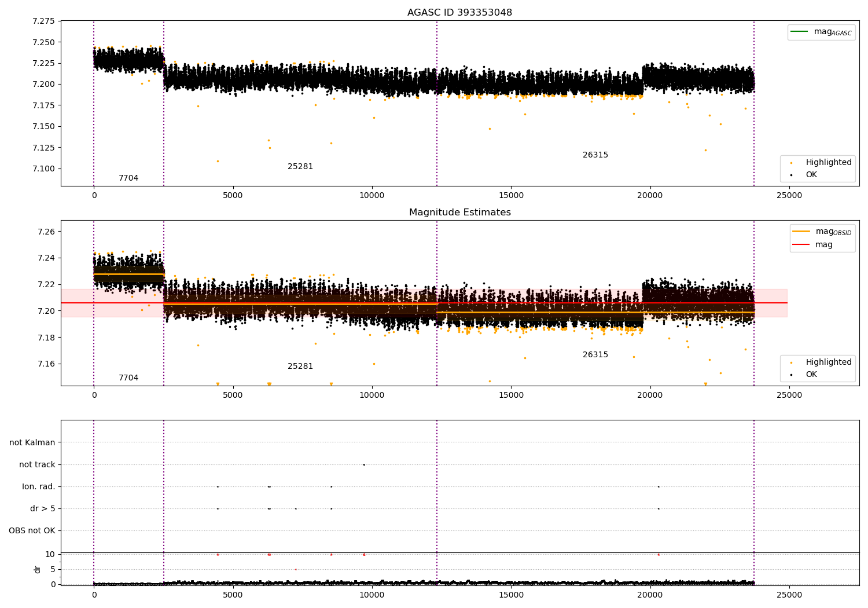Click the 7.24 y-axis tick label
Viewport: 868px width, 608px height.
[x=46, y=258]
